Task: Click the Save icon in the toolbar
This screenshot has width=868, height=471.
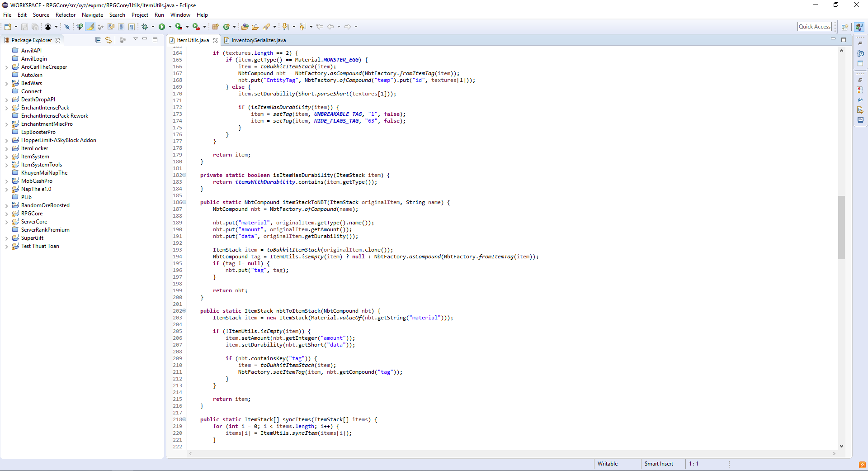Action: click(24, 27)
